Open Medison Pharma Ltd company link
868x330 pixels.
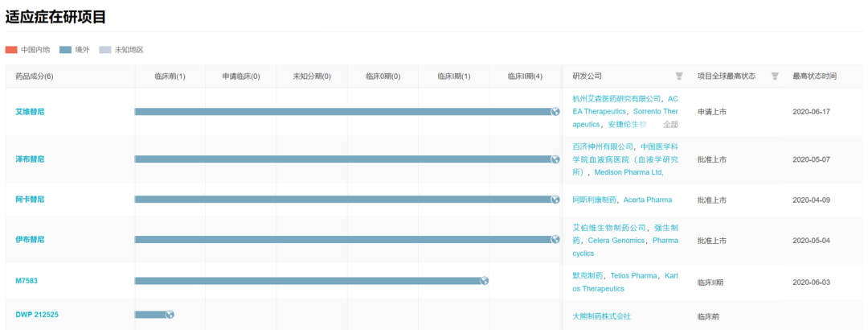coord(628,172)
